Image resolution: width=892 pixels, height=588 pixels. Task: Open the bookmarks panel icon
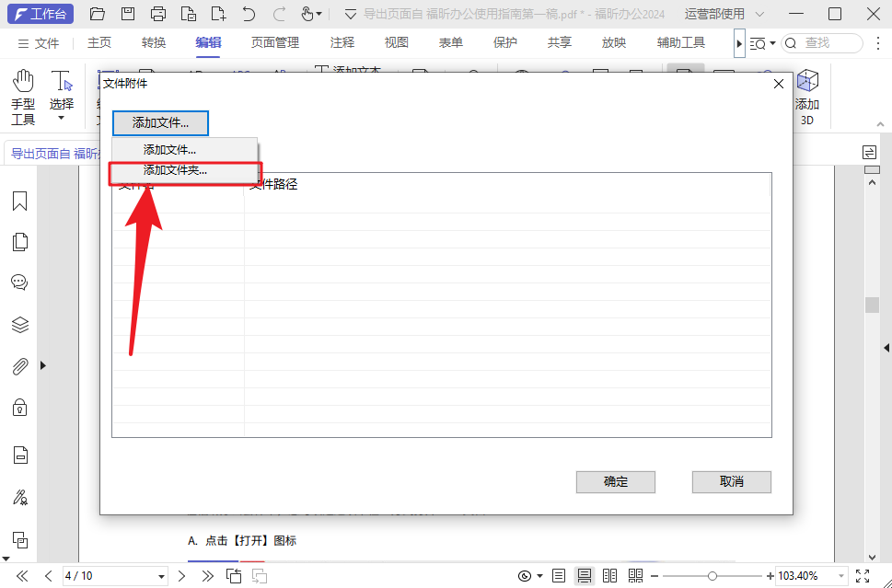pyautogui.click(x=20, y=201)
